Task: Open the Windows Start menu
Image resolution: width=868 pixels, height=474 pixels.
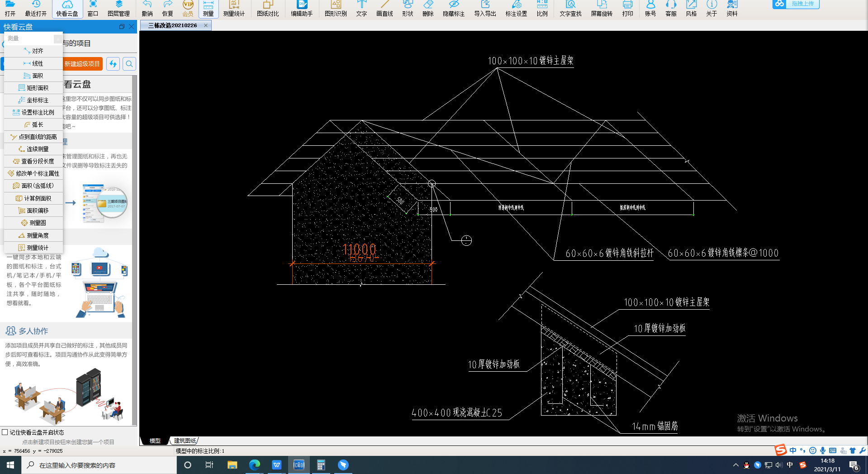Action: pyautogui.click(x=10, y=465)
